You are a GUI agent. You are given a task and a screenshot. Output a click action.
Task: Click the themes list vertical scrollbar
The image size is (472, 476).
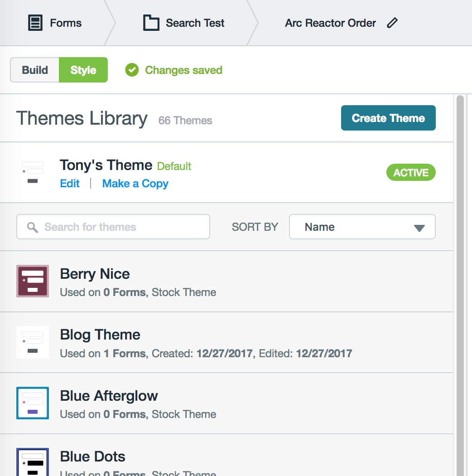pyautogui.click(x=460, y=272)
